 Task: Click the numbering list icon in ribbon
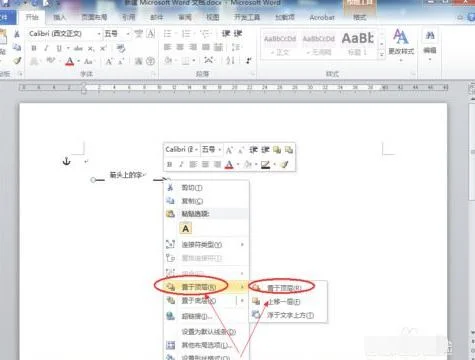click(x=186, y=34)
